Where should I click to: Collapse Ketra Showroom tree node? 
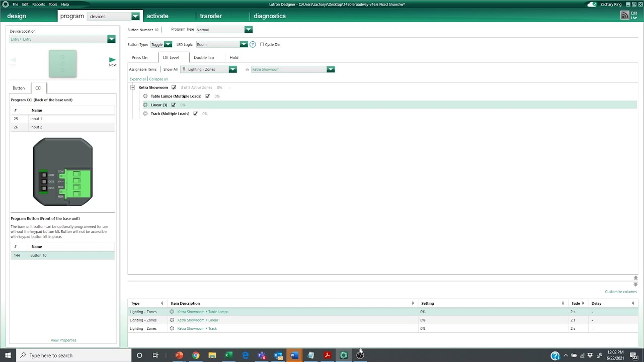click(132, 87)
